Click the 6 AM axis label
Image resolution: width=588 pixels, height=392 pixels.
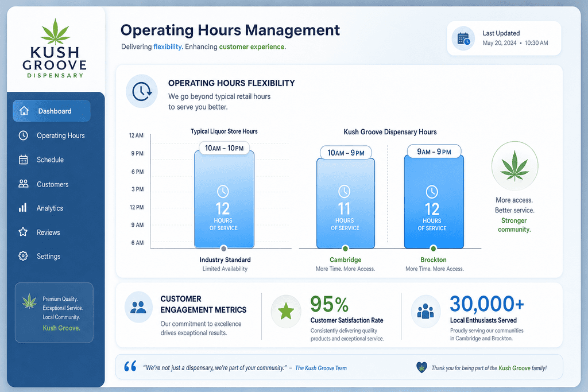point(137,243)
